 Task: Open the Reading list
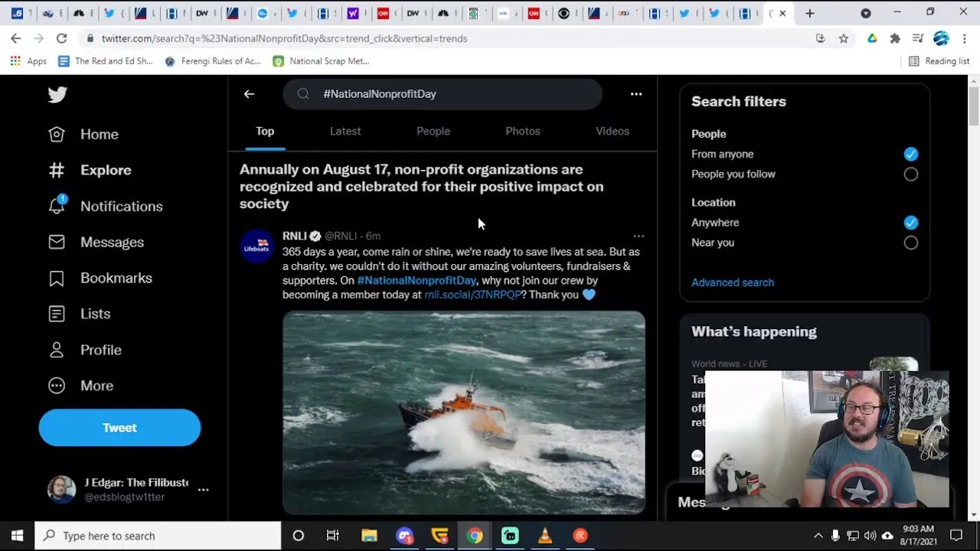[939, 61]
